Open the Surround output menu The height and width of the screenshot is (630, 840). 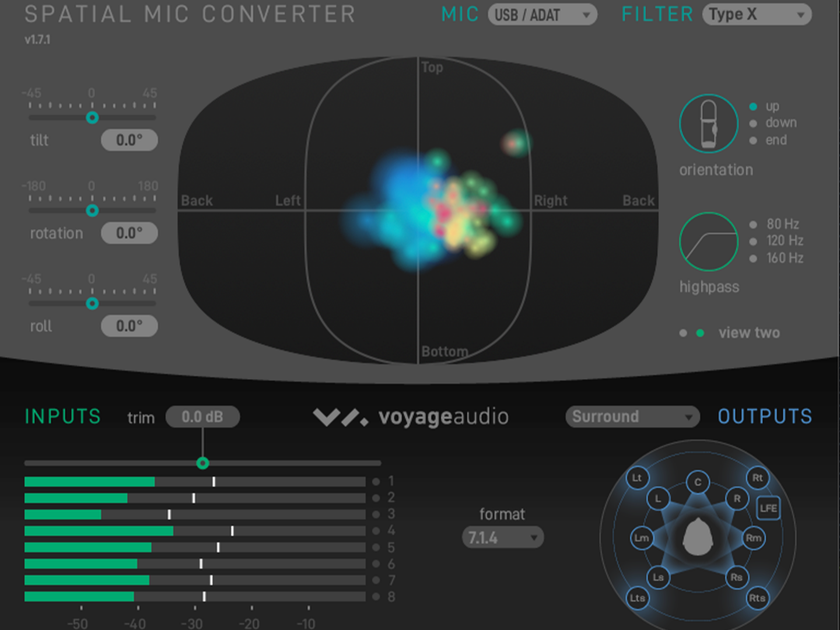(631, 416)
